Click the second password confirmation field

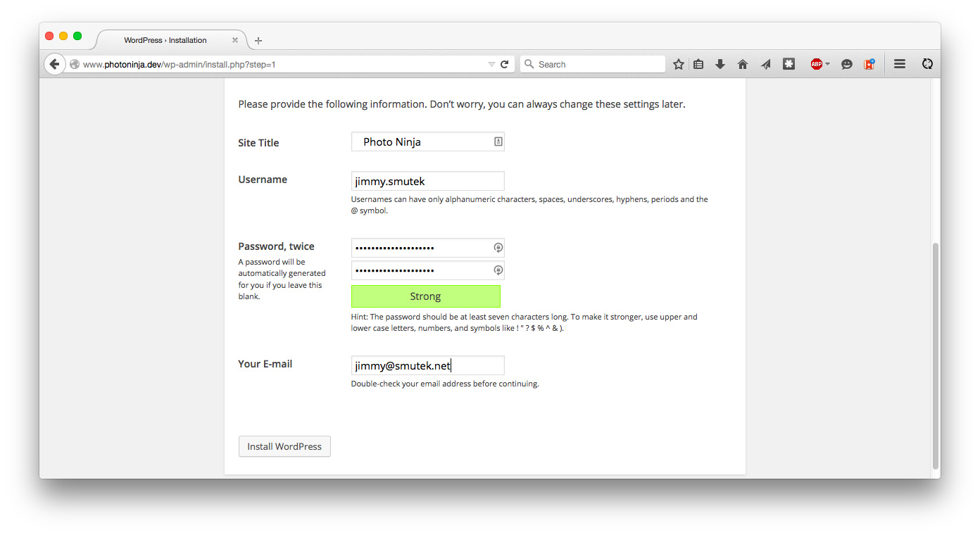427,270
